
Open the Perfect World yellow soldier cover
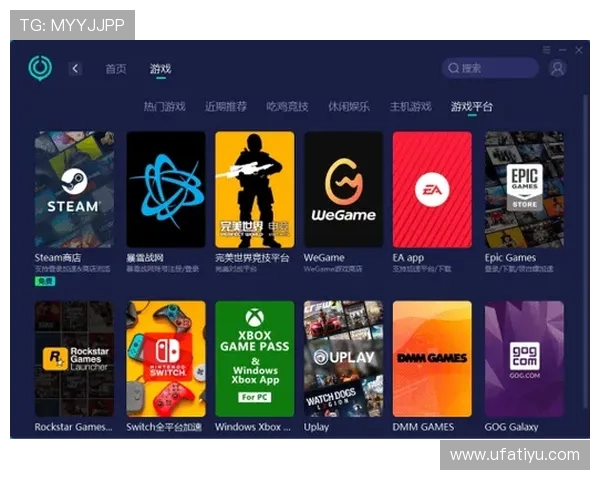pyautogui.click(x=255, y=189)
